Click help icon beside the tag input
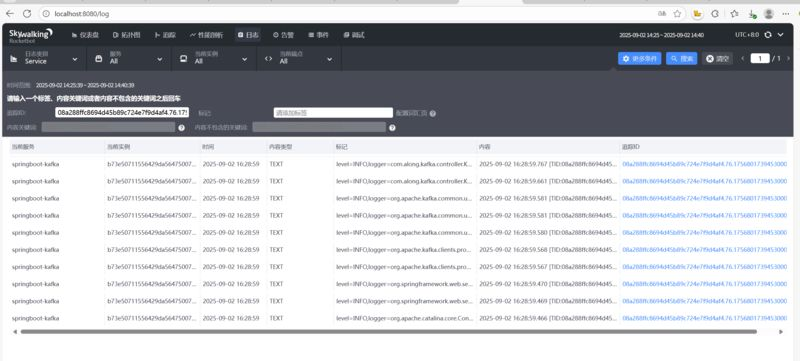Image resolution: width=800 pixels, height=361 pixels. [x=433, y=113]
